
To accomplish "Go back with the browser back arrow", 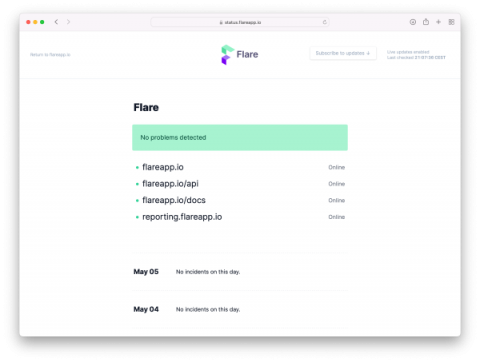I will 56,22.
